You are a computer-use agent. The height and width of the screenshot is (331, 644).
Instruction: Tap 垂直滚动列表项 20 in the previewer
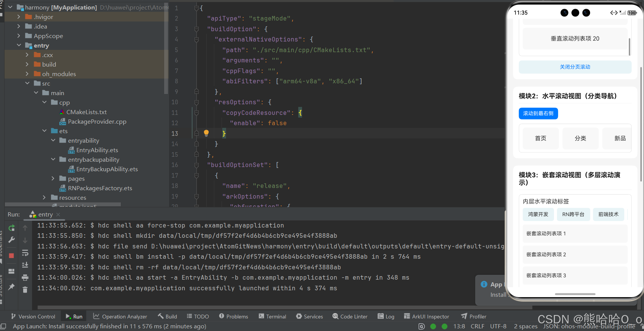(575, 39)
